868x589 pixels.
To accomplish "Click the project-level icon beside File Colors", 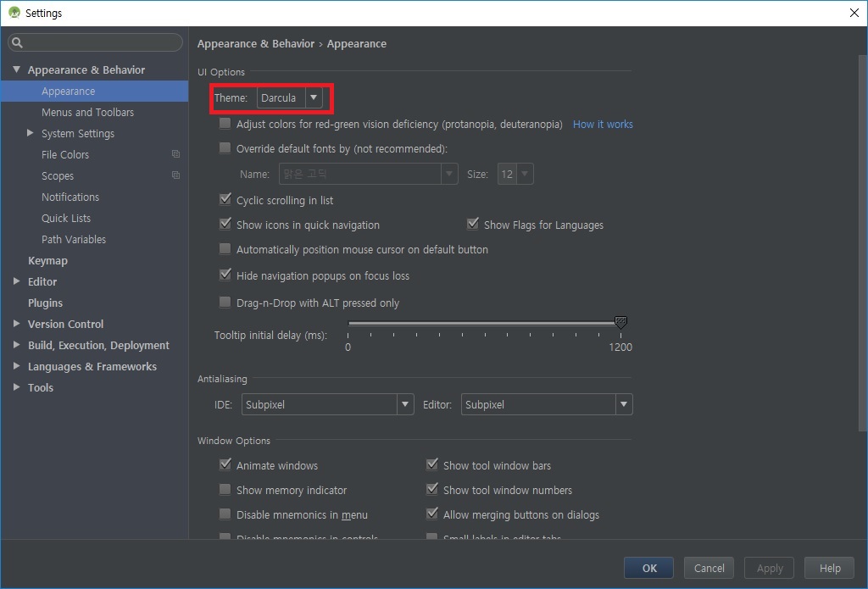I will 175,154.
